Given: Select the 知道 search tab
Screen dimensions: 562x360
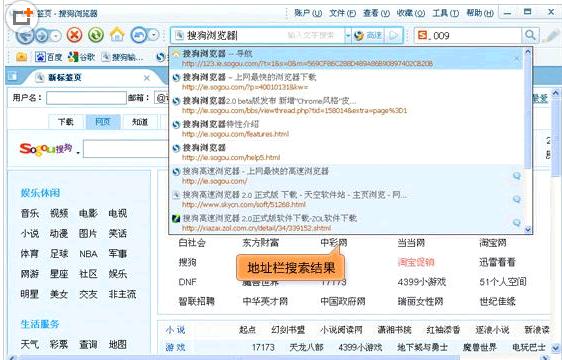Looking at the screenshot, I should coord(140,122).
